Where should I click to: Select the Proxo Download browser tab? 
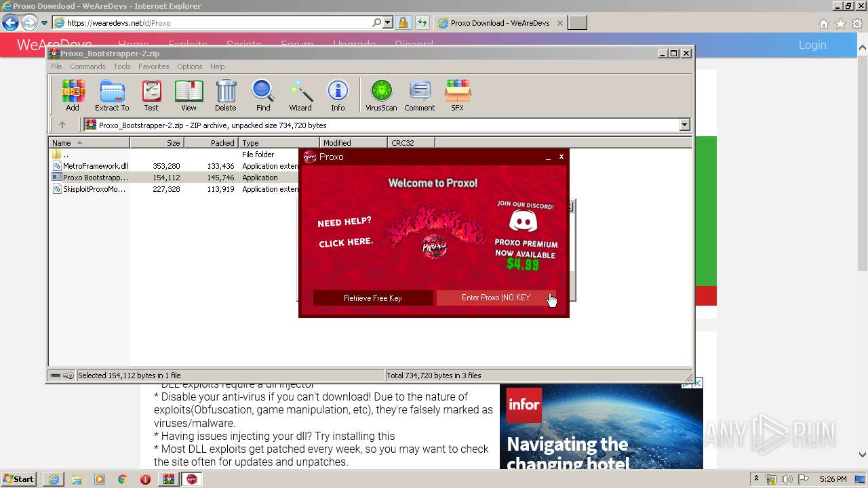point(500,23)
